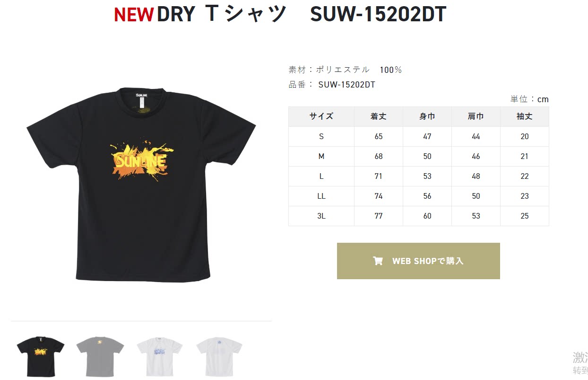
Task: Click the 肩巾 column header
Action: pos(476,116)
